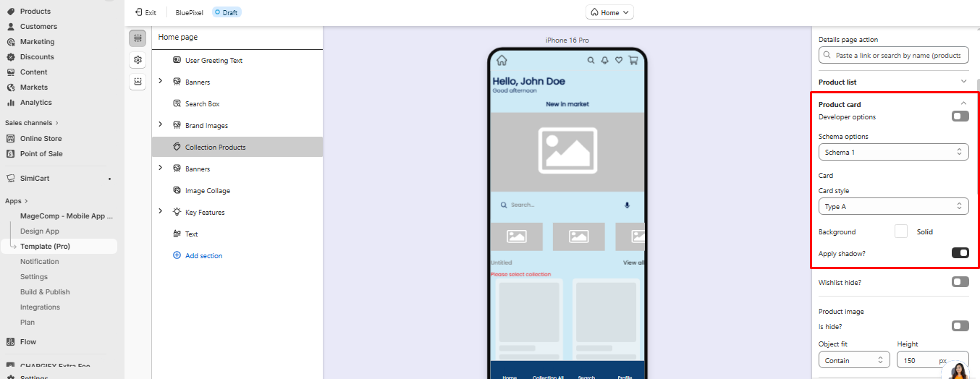The width and height of the screenshot is (980, 379).
Task: Open Analytics in the admin sidebar
Action: tap(35, 103)
